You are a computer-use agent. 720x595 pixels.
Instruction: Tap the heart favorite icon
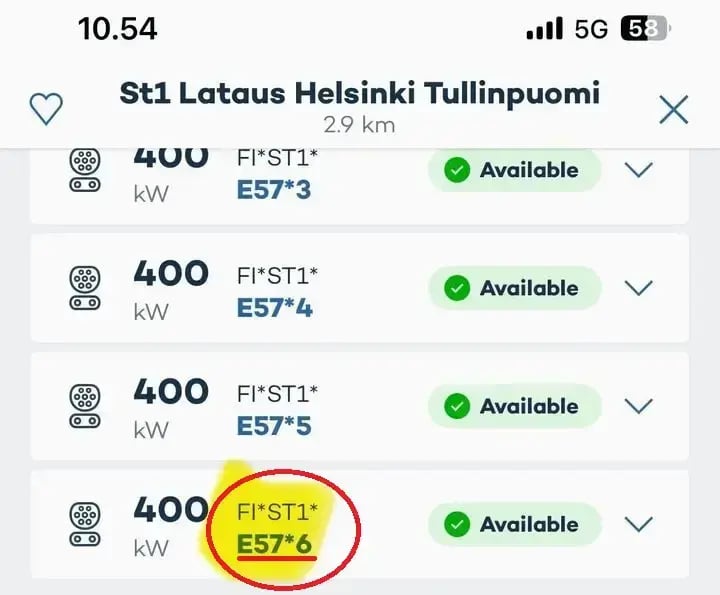pyautogui.click(x=46, y=109)
